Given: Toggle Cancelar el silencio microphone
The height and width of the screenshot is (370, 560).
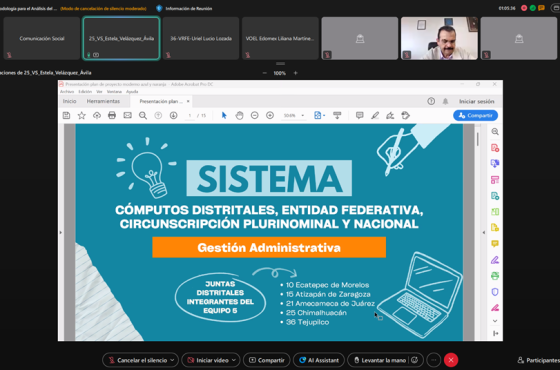Looking at the screenshot, I should pyautogui.click(x=138, y=360).
